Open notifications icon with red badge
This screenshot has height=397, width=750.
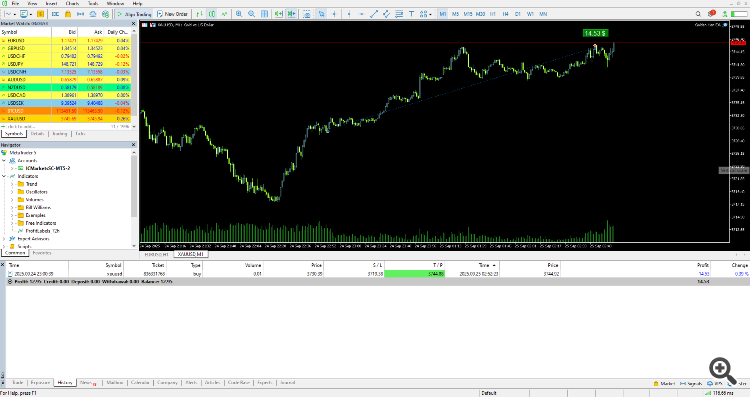pos(712,14)
